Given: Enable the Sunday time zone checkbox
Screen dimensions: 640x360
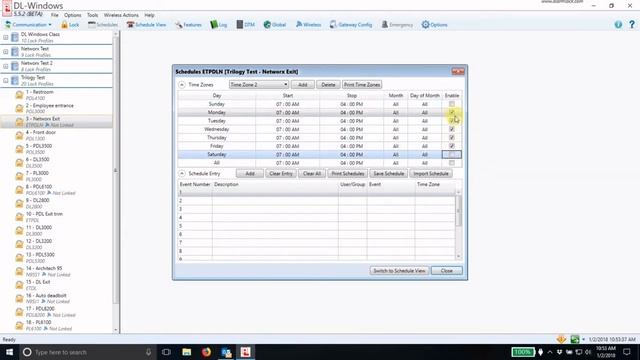Looking at the screenshot, I should click(452, 104).
